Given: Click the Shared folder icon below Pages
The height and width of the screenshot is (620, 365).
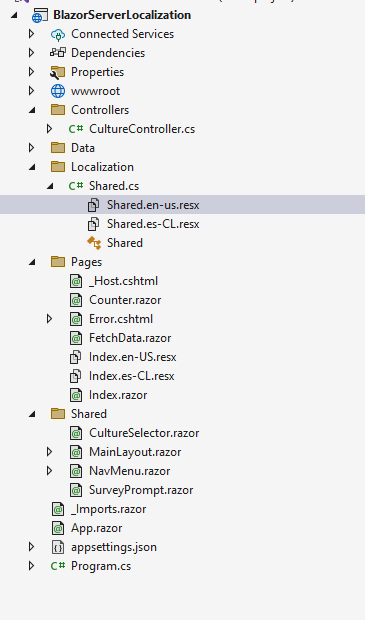Looking at the screenshot, I should 58,414.
